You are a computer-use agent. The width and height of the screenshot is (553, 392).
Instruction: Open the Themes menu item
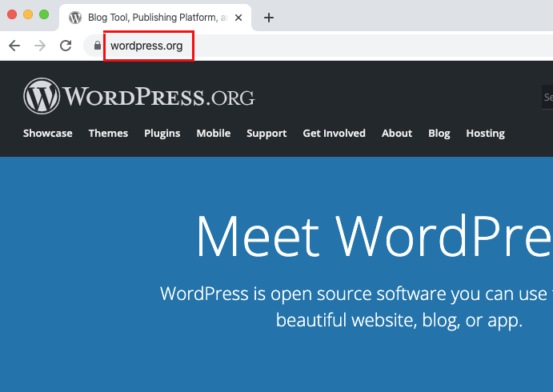tap(108, 134)
